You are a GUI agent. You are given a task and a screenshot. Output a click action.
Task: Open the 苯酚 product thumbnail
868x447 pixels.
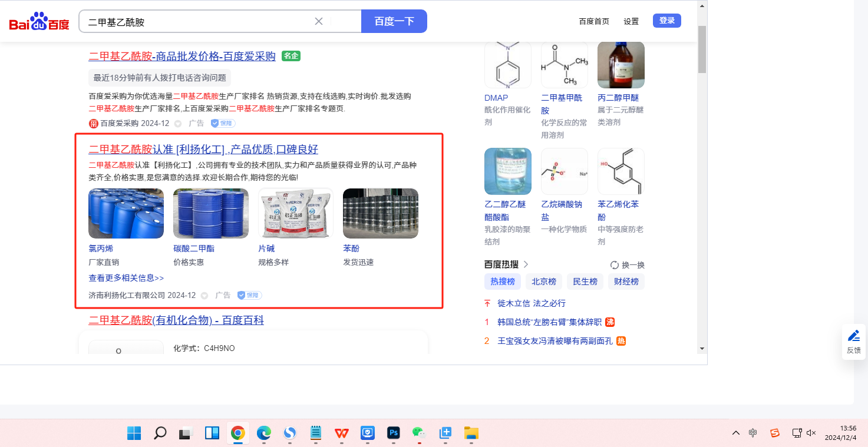pyautogui.click(x=381, y=213)
